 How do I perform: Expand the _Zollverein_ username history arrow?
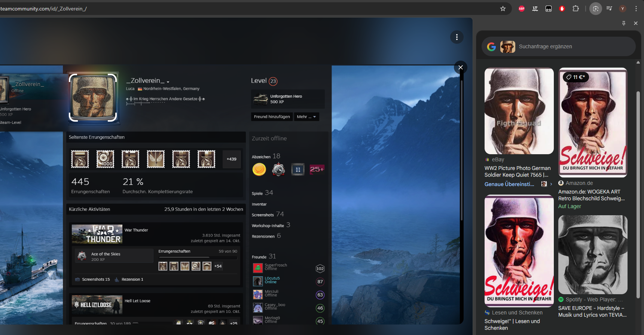click(x=168, y=82)
